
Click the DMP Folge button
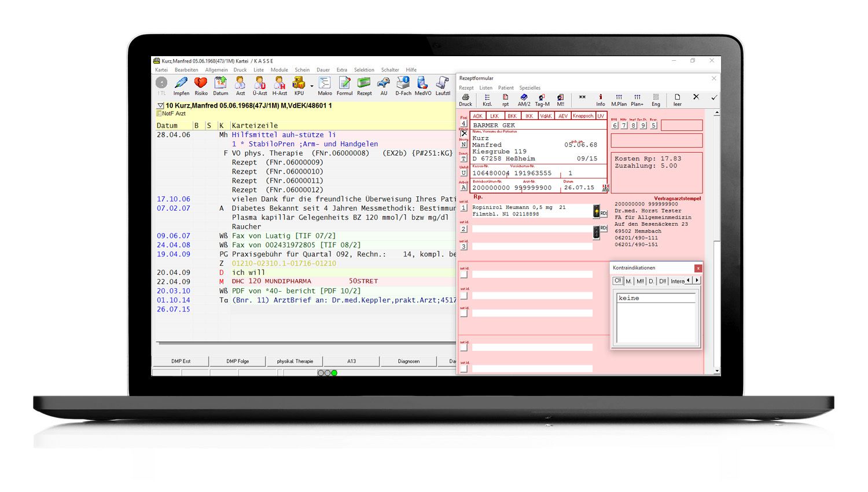[x=237, y=361]
